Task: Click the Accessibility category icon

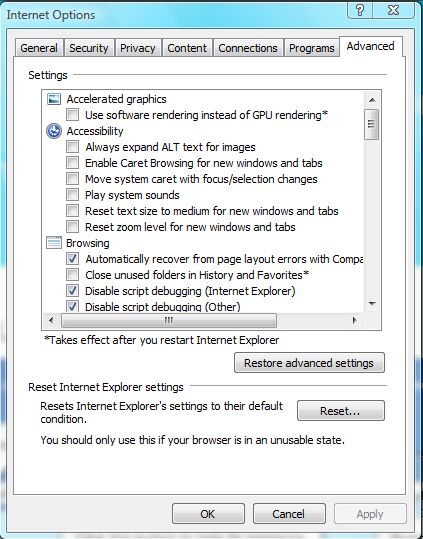Action: tap(54, 131)
